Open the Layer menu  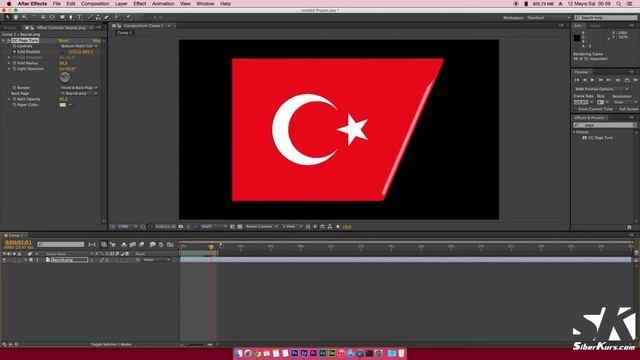121,4
